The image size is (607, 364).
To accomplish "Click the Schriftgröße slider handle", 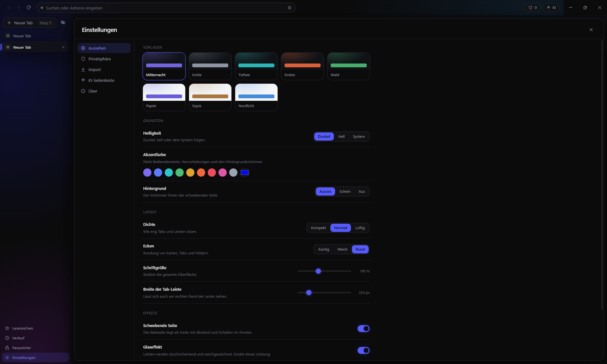I will pos(318,271).
